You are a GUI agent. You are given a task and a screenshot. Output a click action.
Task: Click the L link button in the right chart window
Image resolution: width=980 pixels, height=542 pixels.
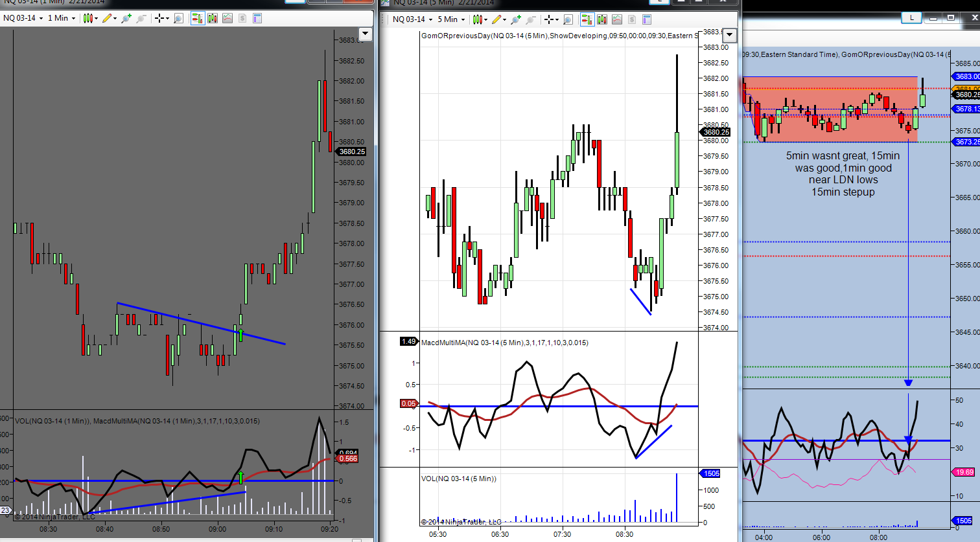[912, 17]
